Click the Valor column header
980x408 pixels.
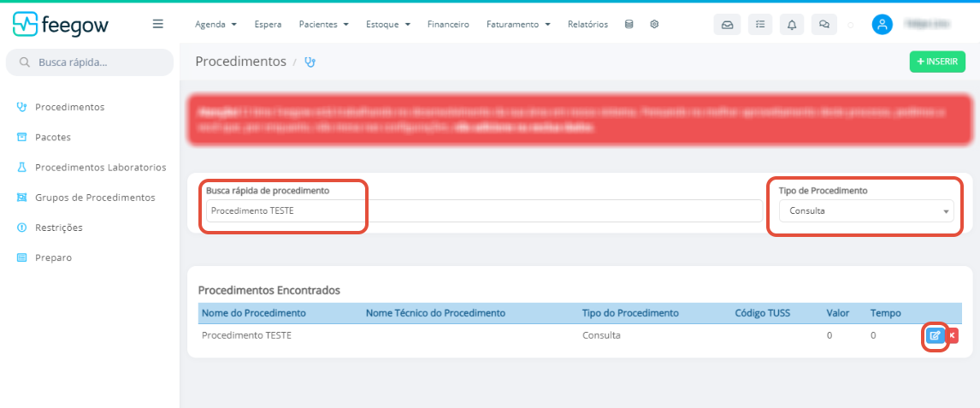coord(837,312)
